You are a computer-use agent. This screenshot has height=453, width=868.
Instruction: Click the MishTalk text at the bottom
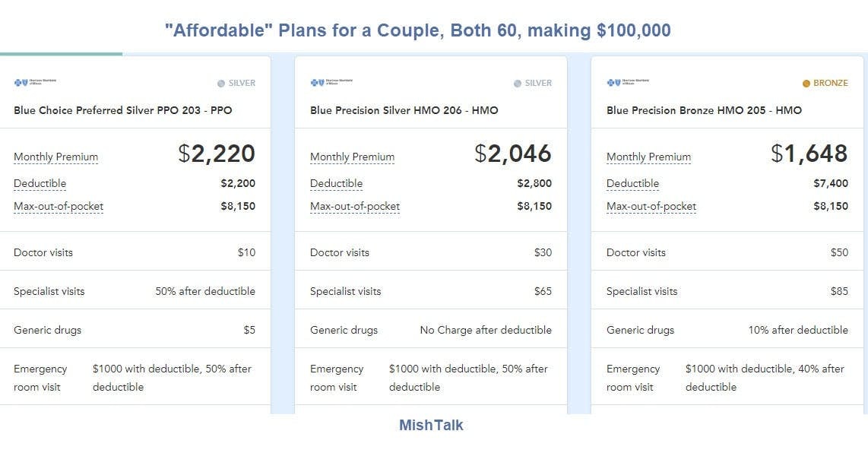(x=431, y=426)
